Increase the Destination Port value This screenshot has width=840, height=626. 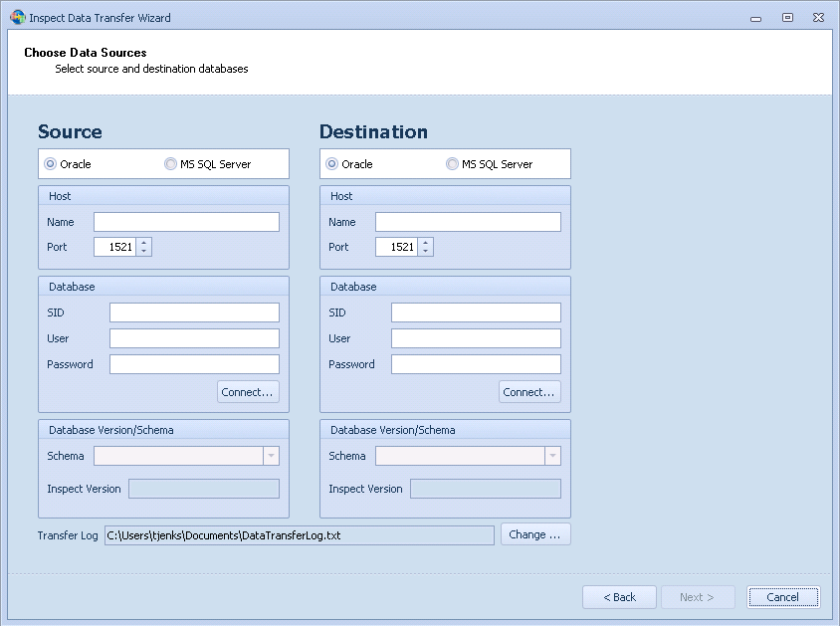(x=425, y=243)
